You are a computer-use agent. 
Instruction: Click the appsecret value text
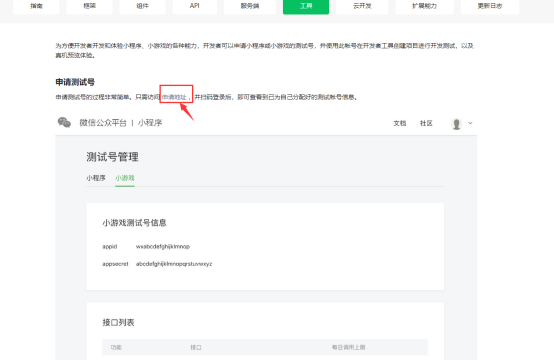pyautogui.click(x=174, y=264)
